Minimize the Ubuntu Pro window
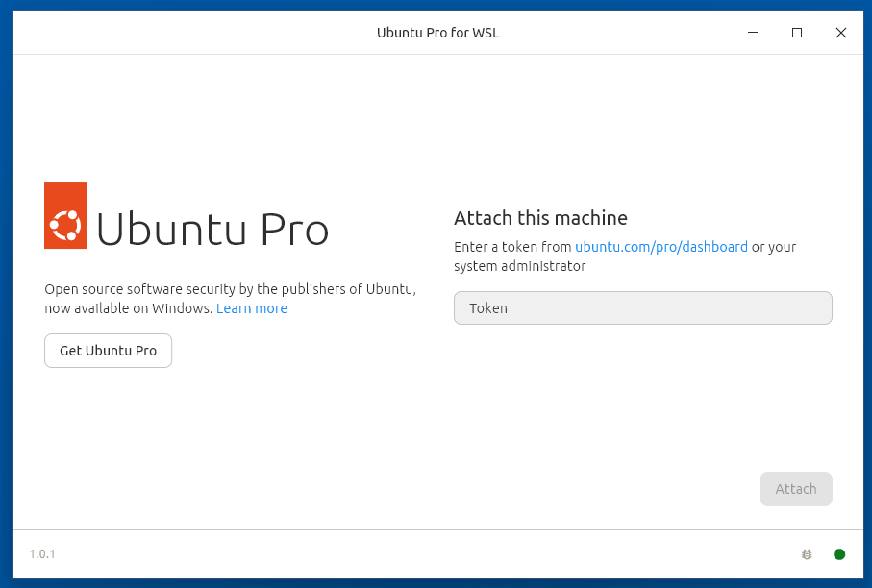Viewport: 872px width, 588px height. click(x=753, y=33)
